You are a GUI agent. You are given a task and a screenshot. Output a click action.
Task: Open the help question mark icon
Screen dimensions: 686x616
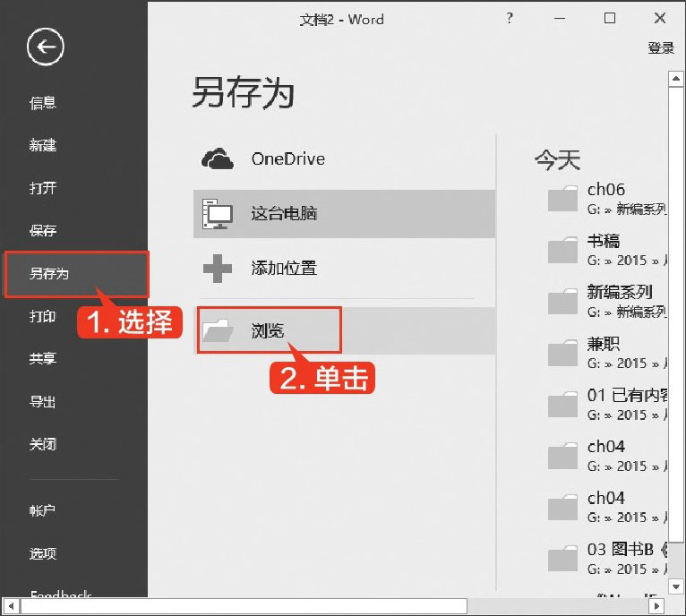tap(510, 18)
